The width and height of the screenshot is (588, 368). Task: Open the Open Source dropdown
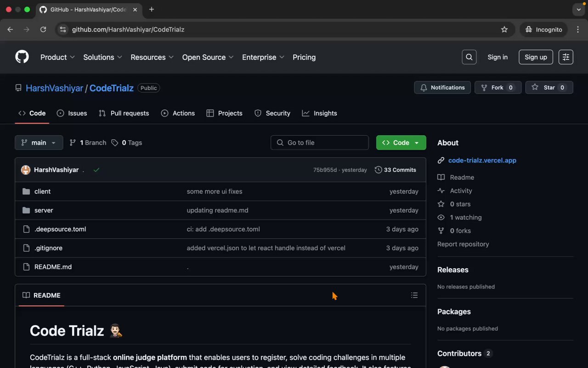tap(208, 57)
